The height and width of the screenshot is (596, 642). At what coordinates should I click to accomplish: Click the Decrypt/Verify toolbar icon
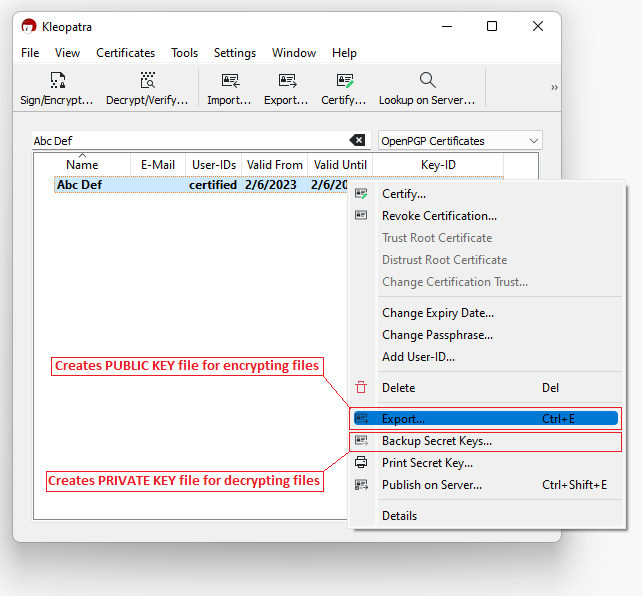click(147, 80)
